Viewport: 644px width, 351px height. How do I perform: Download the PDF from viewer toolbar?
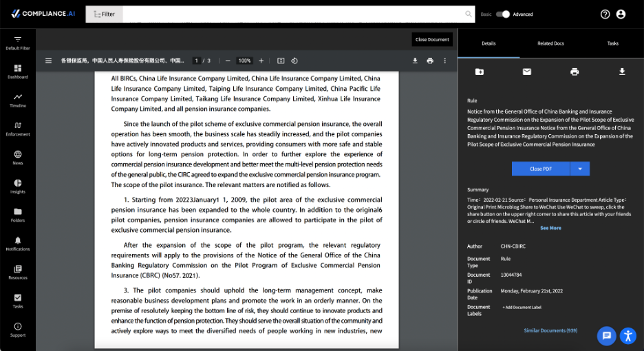tap(416, 61)
